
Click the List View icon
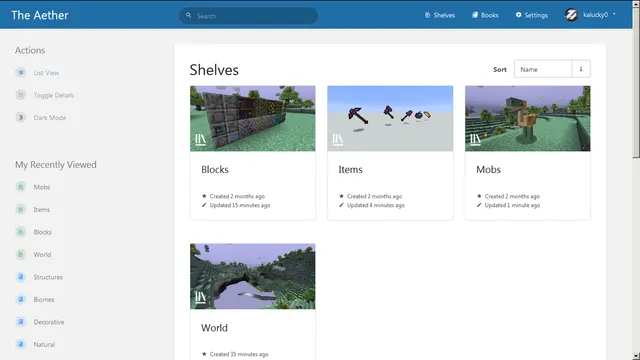pyautogui.click(x=20, y=73)
